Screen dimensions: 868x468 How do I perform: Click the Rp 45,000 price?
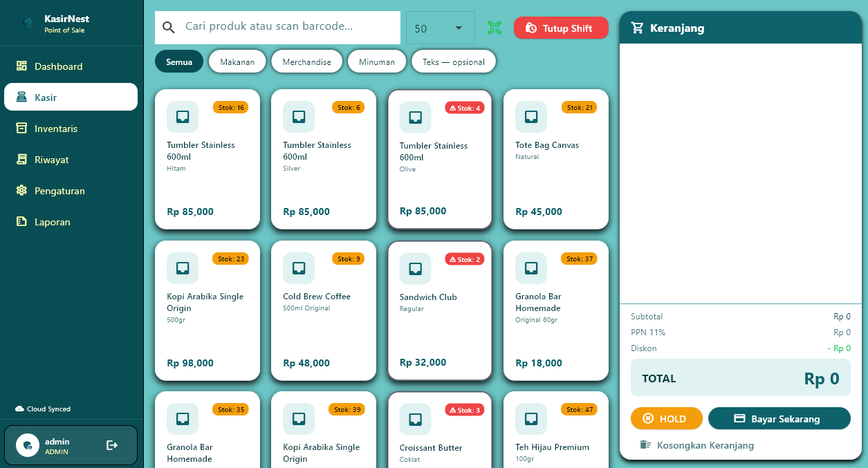(x=539, y=212)
